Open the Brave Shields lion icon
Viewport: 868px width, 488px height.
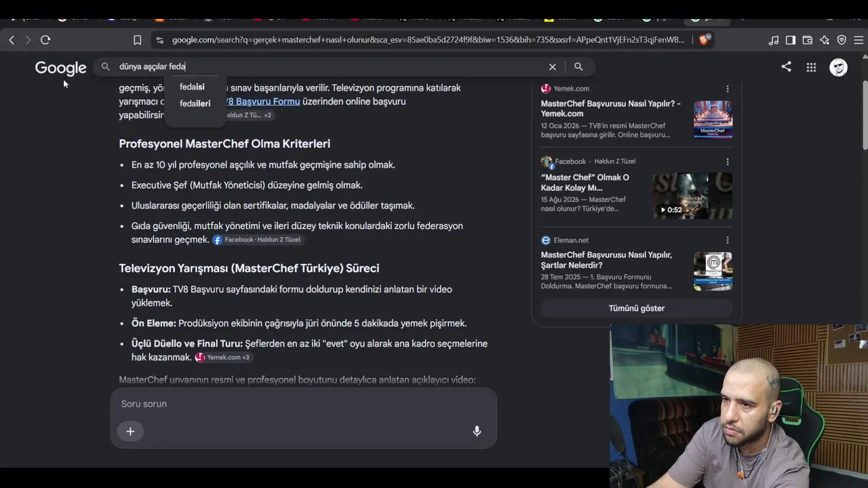point(704,40)
